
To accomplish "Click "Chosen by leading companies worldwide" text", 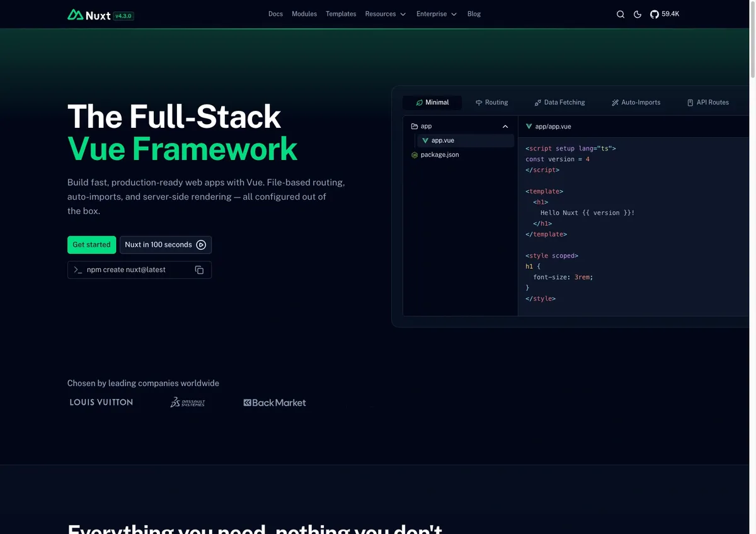I will [x=143, y=383].
